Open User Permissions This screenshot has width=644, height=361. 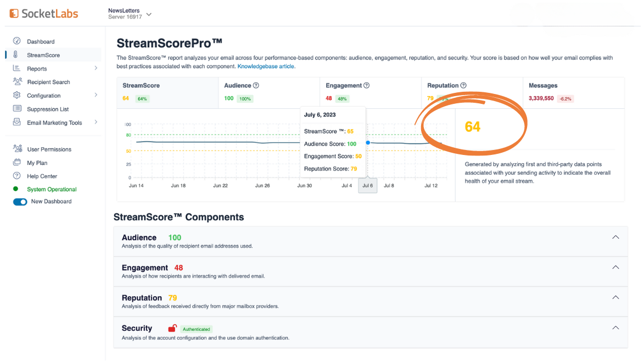[49, 149]
